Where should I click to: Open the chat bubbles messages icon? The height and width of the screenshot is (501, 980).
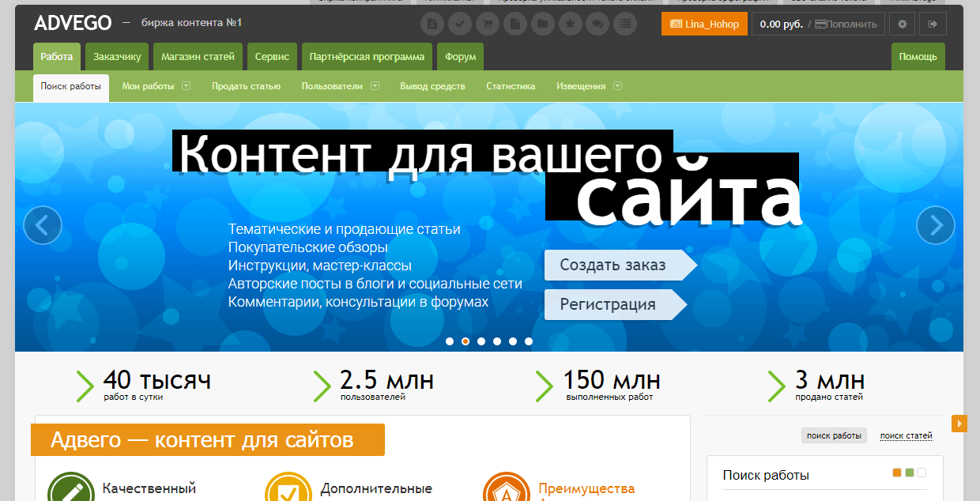(x=597, y=24)
